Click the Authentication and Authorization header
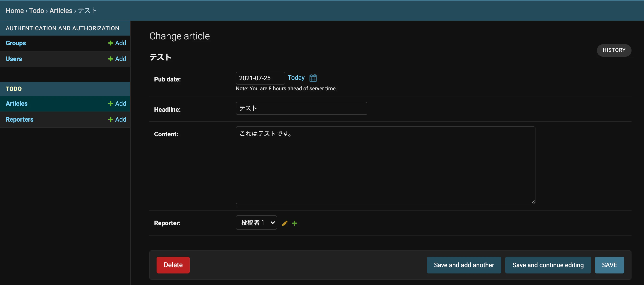The height and width of the screenshot is (285, 644). tap(62, 28)
